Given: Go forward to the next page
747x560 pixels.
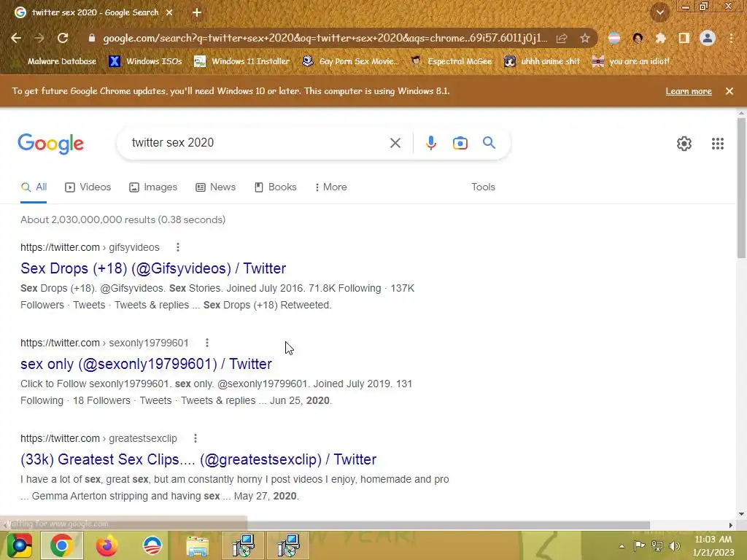Looking at the screenshot, I should pos(39,38).
